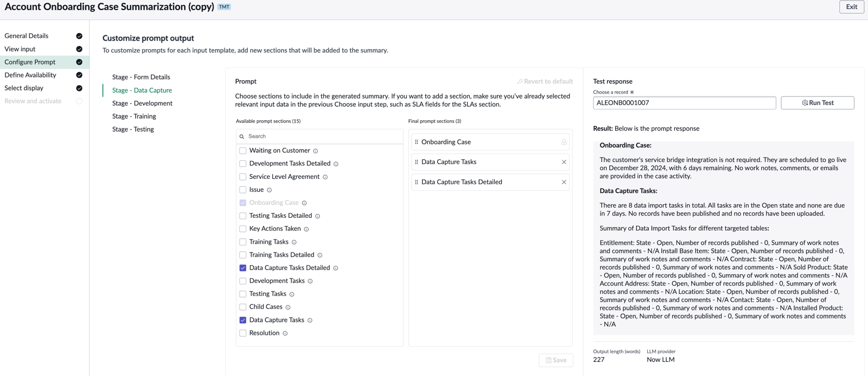Screen dimensions: 868x376
Task: Go to the Select display step
Action: [x=24, y=88]
